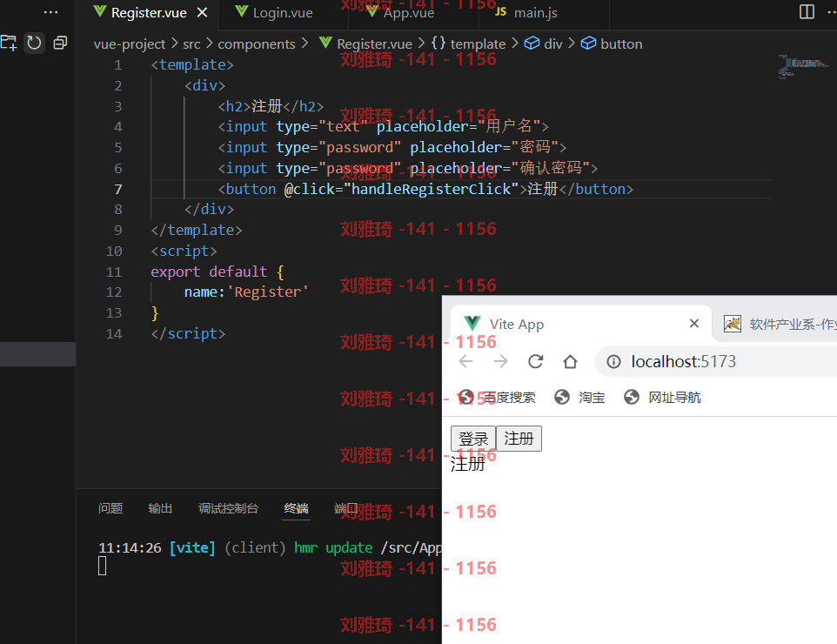837x644 pixels.
Task: Click the terminal cursor prompt
Action: [x=103, y=566]
